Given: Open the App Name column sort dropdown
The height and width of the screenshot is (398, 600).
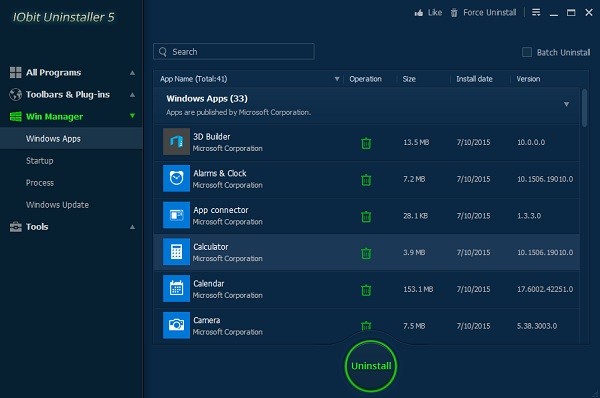Looking at the screenshot, I should coord(337,79).
